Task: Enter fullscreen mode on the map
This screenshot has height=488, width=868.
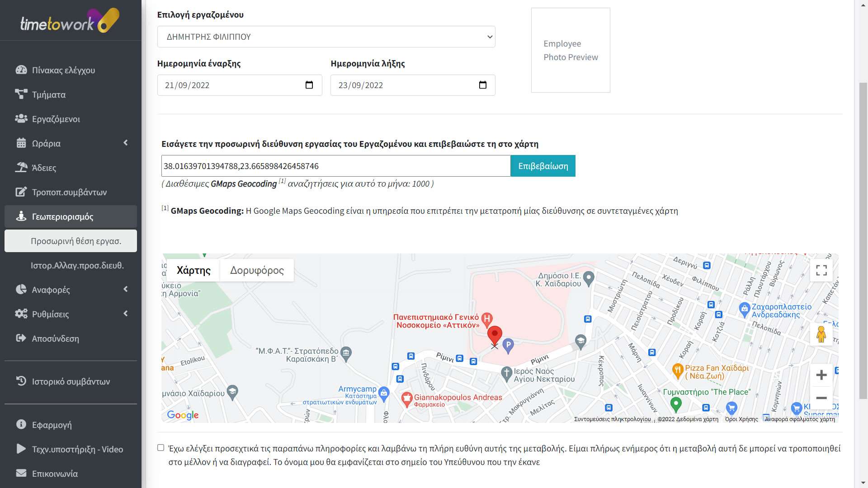Action: [821, 270]
